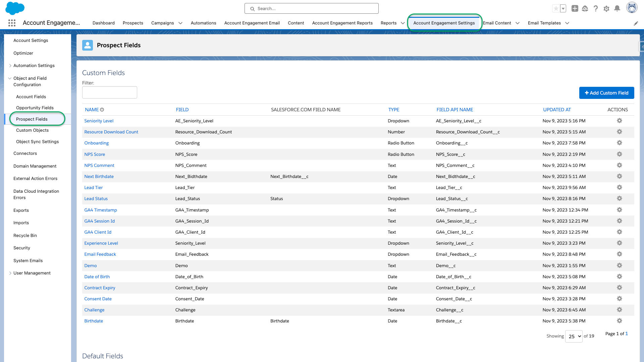The width and height of the screenshot is (644, 362).
Task: Open actions gear for Onboarding row
Action: (620, 143)
